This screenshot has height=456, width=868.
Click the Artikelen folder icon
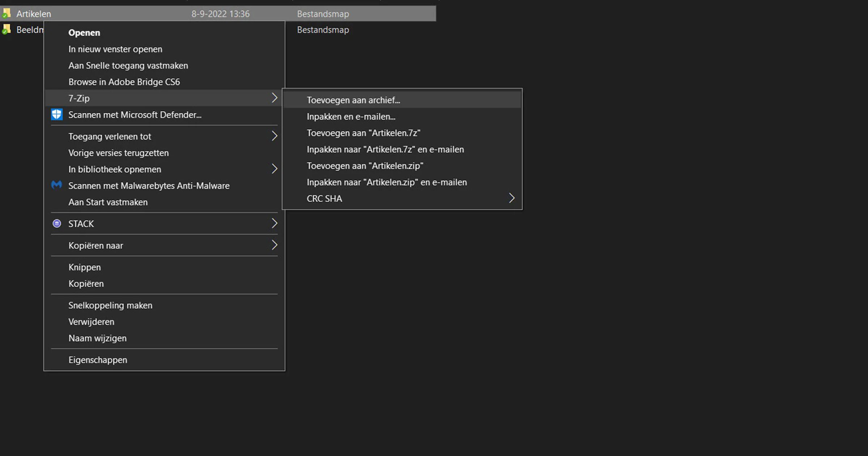[7, 13]
